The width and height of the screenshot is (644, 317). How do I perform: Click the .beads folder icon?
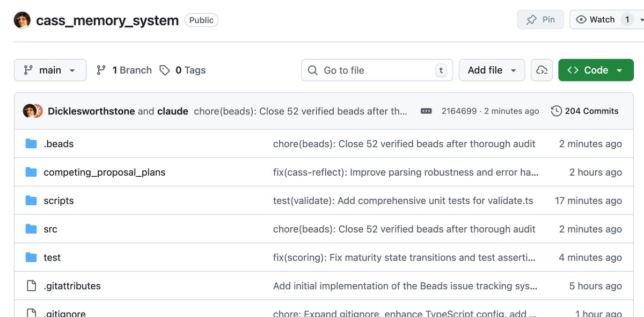(x=31, y=144)
